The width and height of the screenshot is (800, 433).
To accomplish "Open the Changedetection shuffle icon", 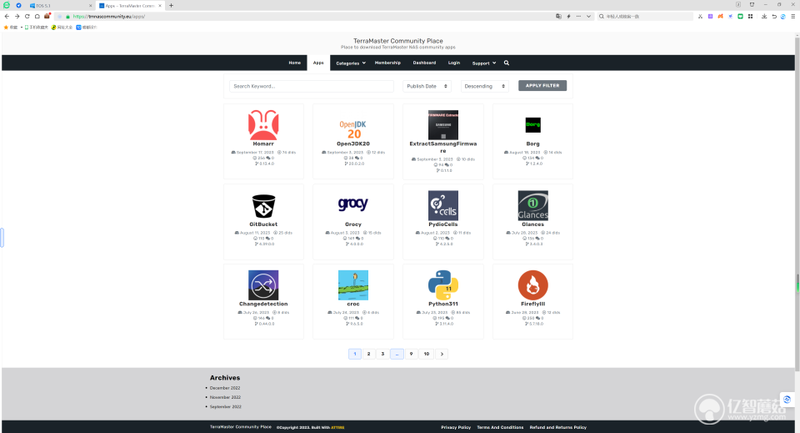I will click(x=263, y=285).
